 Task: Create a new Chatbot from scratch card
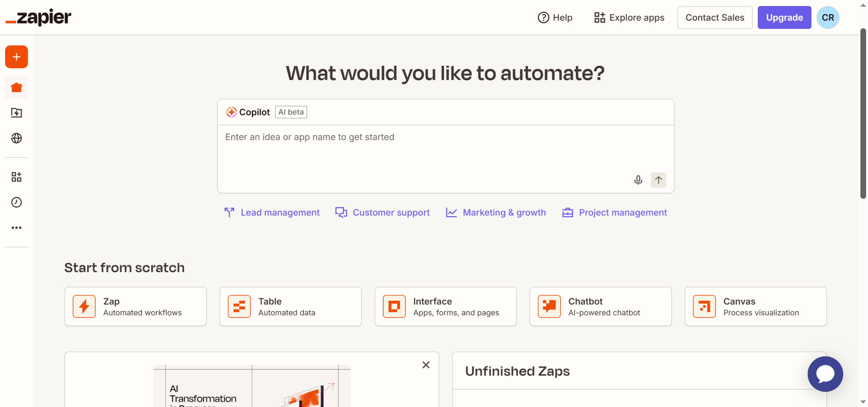[600, 307]
